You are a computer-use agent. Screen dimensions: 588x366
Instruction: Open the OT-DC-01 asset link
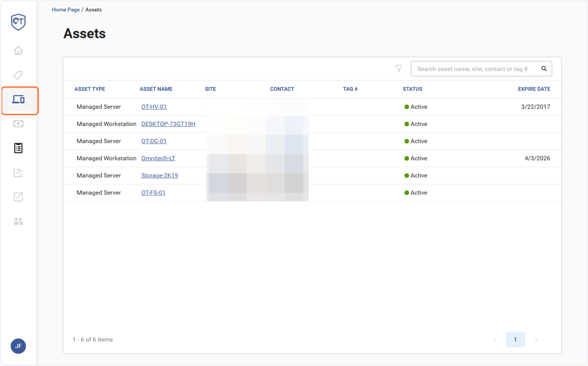154,141
